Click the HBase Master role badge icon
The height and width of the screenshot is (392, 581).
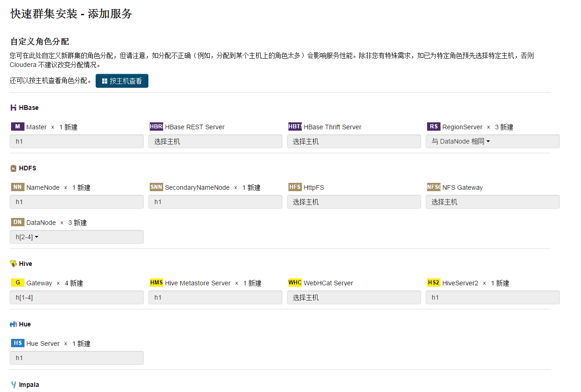pos(18,127)
